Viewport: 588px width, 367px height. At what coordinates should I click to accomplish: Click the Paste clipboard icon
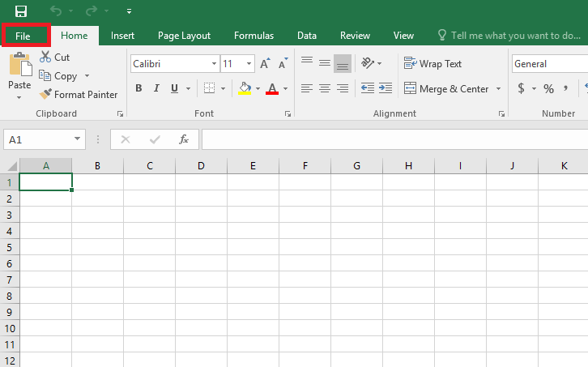point(20,64)
